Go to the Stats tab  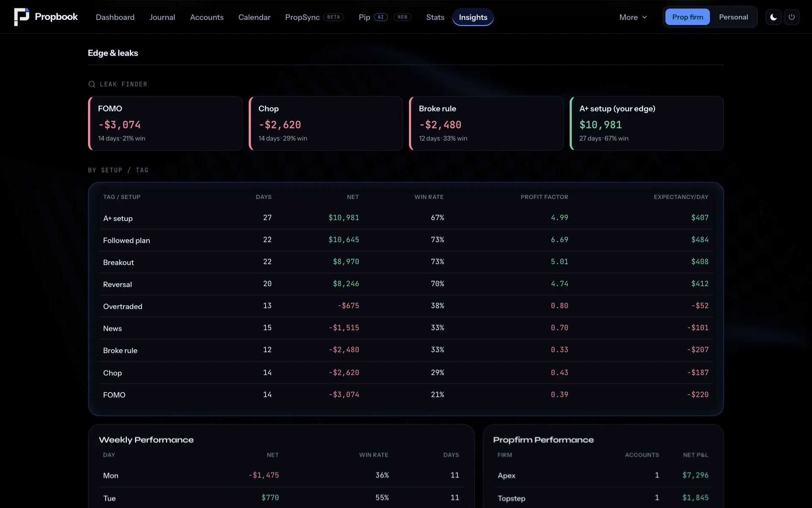click(435, 17)
